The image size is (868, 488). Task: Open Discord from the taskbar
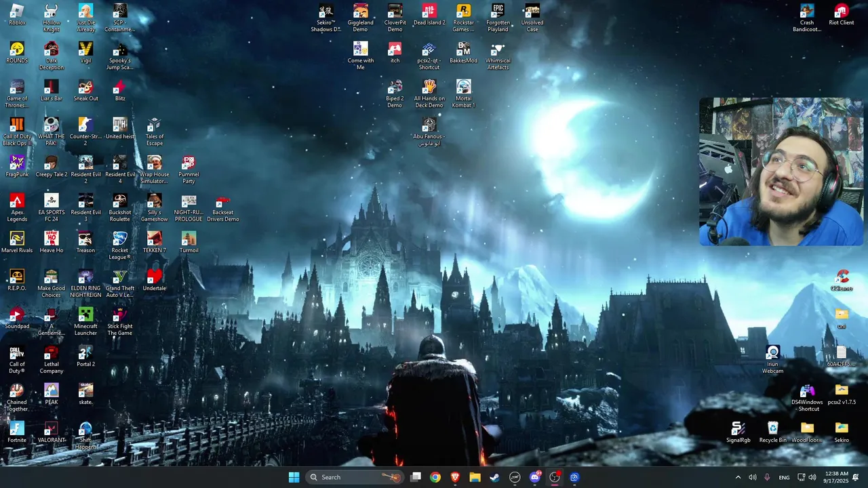tap(535, 477)
